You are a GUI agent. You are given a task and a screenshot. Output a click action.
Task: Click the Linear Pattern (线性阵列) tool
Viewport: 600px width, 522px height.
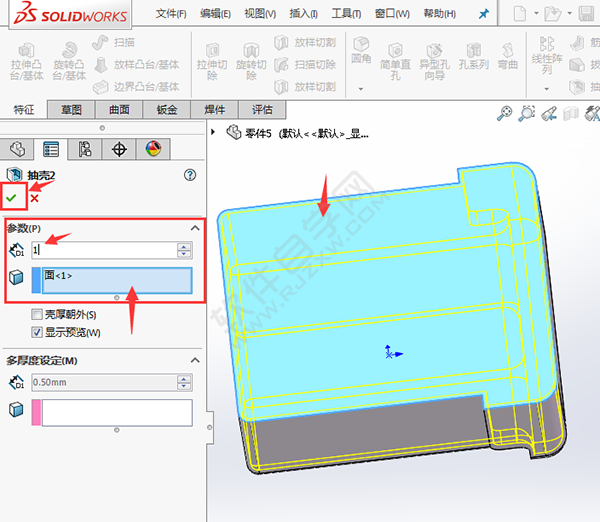click(x=547, y=55)
